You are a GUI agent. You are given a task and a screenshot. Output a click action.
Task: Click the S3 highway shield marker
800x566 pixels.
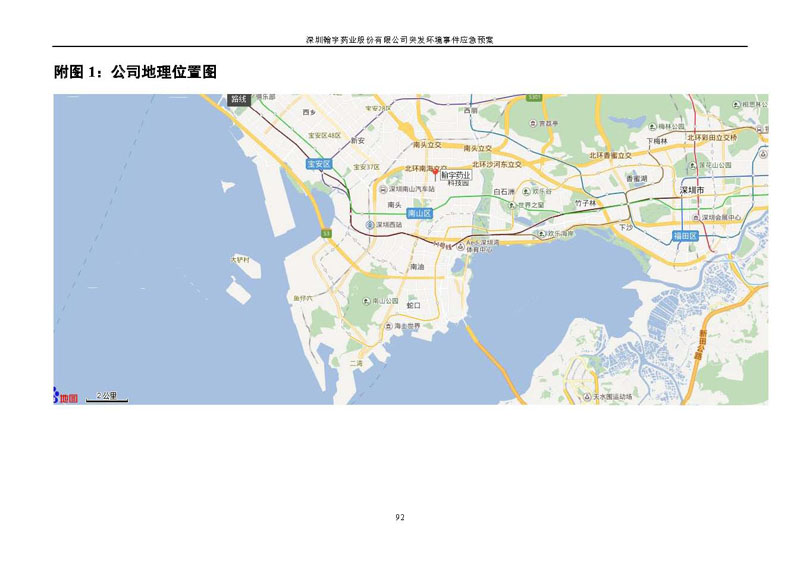[327, 234]
